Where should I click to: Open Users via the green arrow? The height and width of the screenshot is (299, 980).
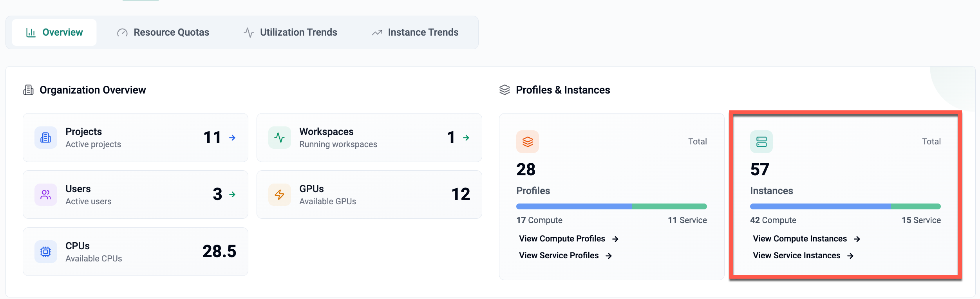[x=232, y=195]
